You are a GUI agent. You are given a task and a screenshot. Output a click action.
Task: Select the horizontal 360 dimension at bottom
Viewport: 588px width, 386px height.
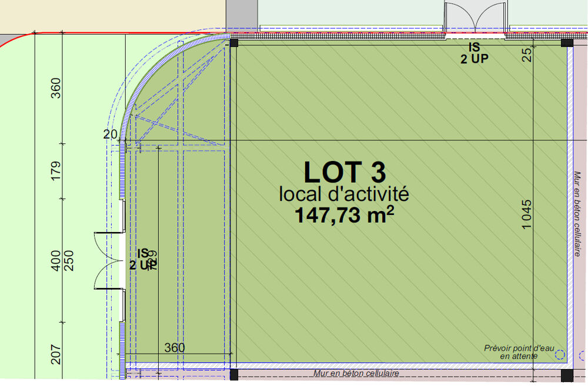tap(175, 348)
